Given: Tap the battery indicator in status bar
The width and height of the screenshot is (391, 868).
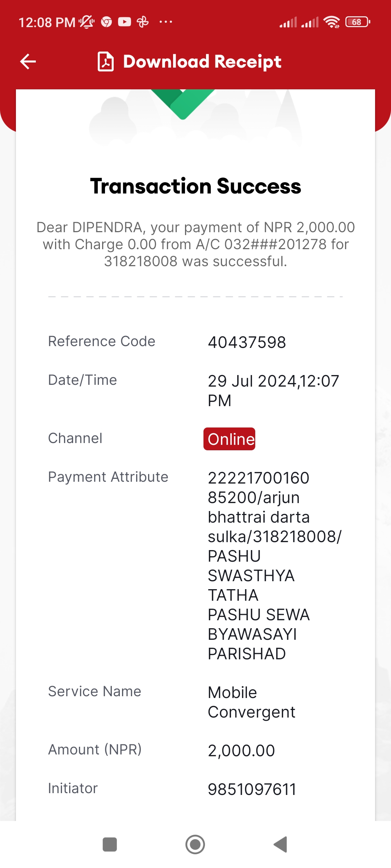Looking at the screenshot, I should [x=358, y=22].
